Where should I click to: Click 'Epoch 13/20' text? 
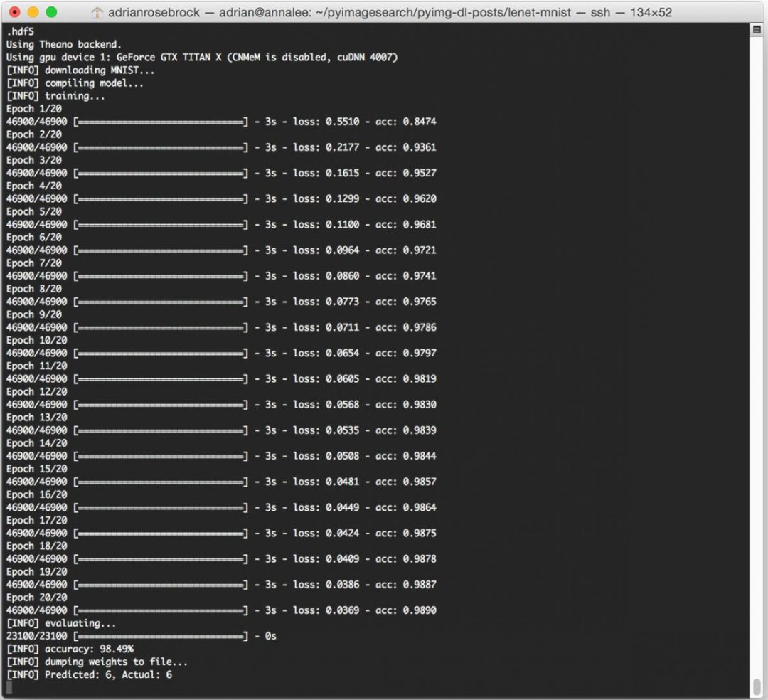[x=37, y=418]
